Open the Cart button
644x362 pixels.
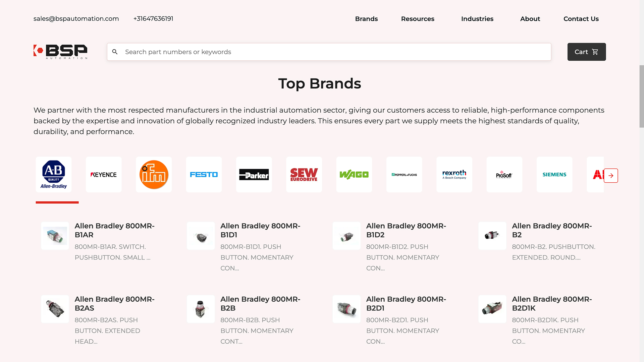587,52
